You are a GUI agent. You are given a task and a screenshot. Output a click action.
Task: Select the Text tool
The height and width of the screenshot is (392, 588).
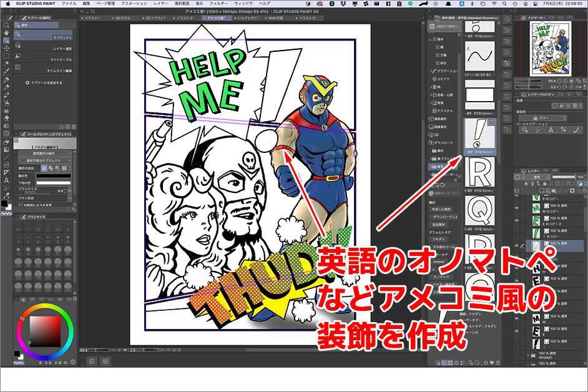click(x=6, y=180)
